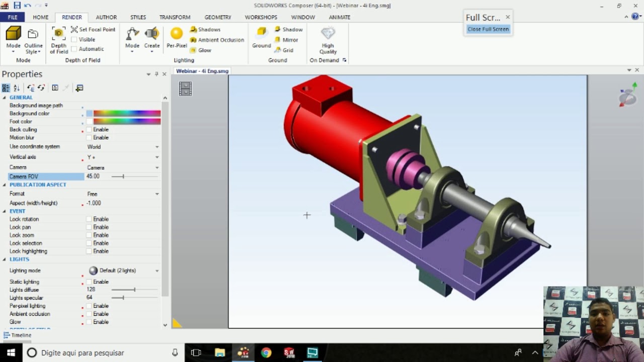Toggle the Per-Pixel lighting sphere icon

pyautogui.click(x=177, y=34)
